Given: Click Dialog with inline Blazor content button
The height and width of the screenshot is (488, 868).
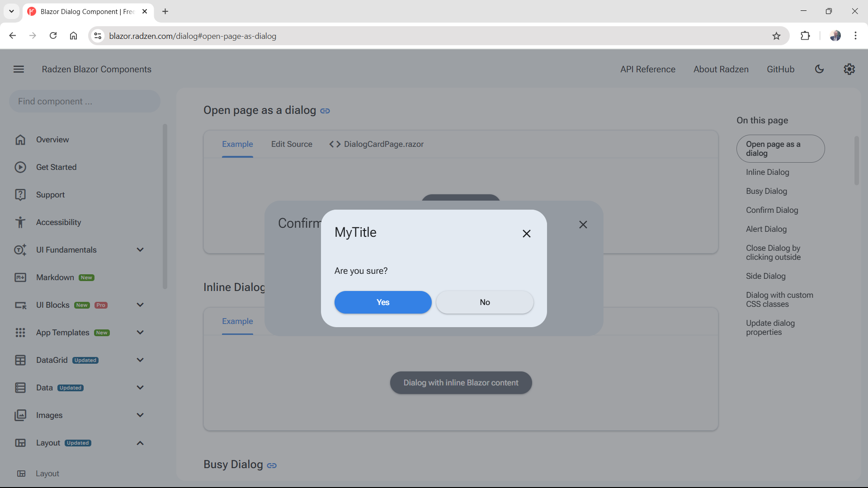Looking at the screenshot, I should 461,383.
